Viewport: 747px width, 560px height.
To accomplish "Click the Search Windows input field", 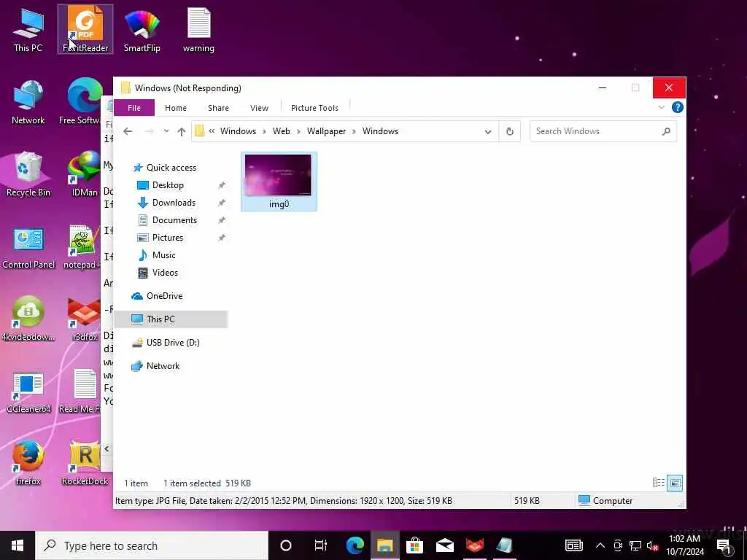I will (595, 131).
